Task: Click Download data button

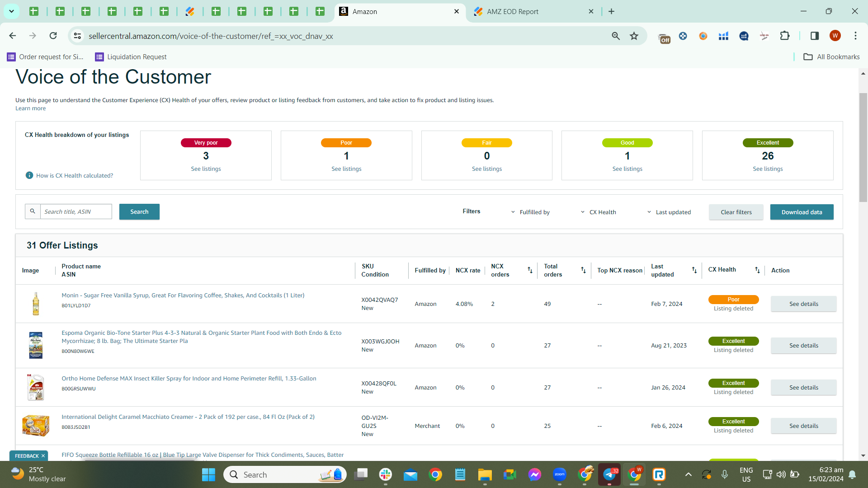Action: [802, 212]
